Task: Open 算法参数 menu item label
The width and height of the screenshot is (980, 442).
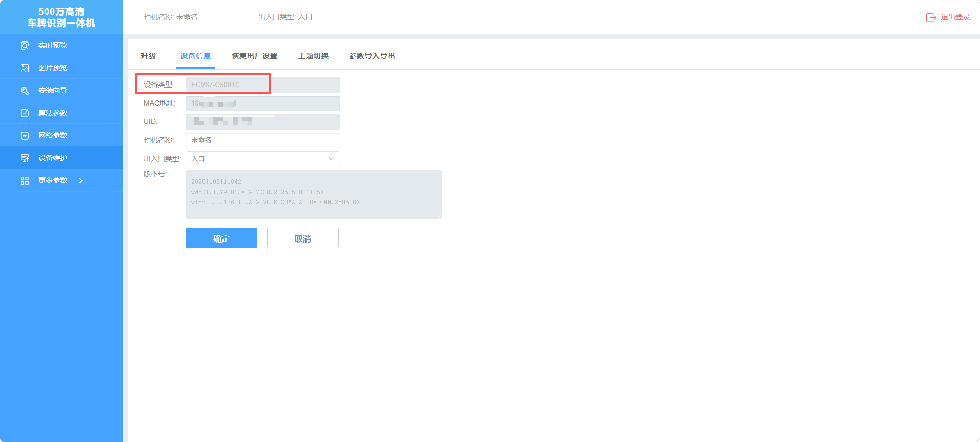Action: click(53, 113)
